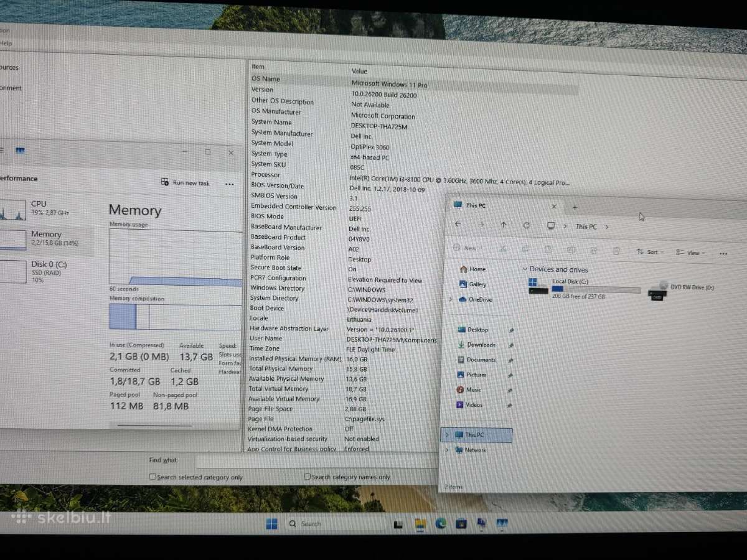Open OneDrive in Explorer sidebar
747x560 pixels.
(x=475, y=299)
